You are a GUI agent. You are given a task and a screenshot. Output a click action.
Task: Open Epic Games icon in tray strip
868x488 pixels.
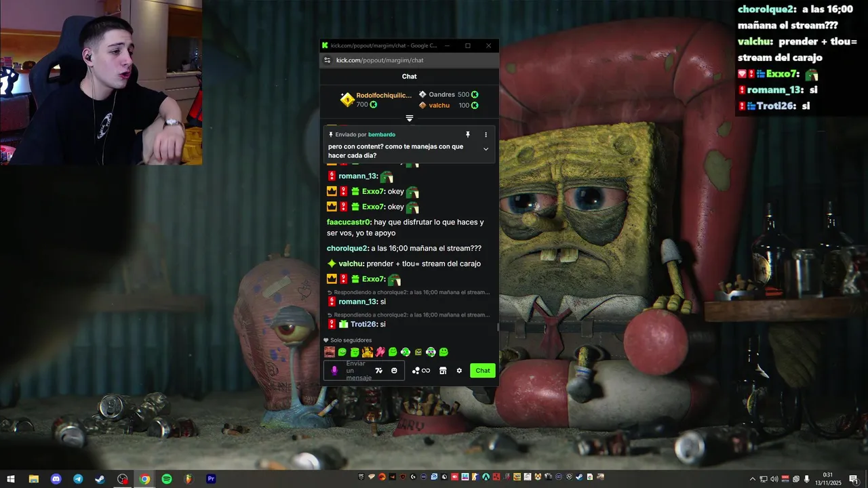(361, 476)
